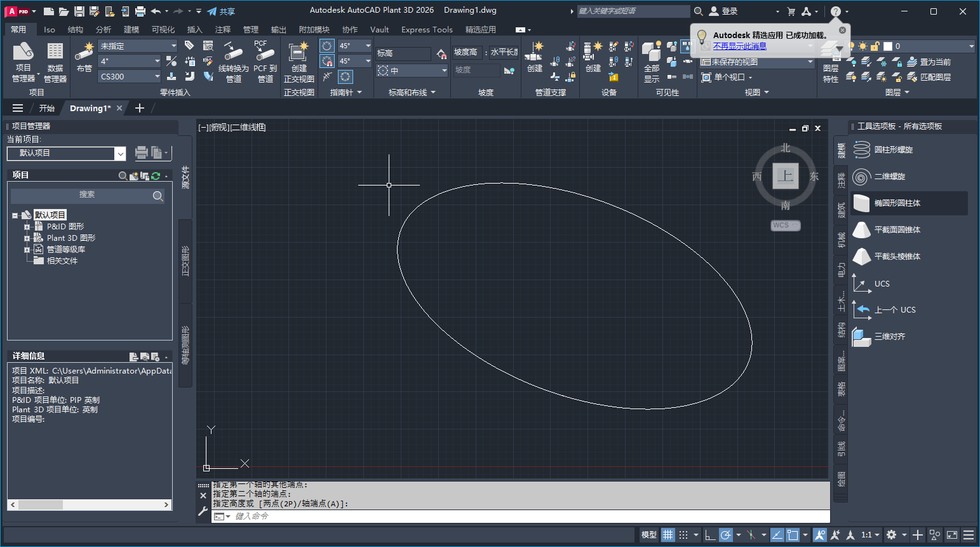Open the first 45° compass angle dropdown
This screenshot has height=547, width=980.
click(354, 46)
